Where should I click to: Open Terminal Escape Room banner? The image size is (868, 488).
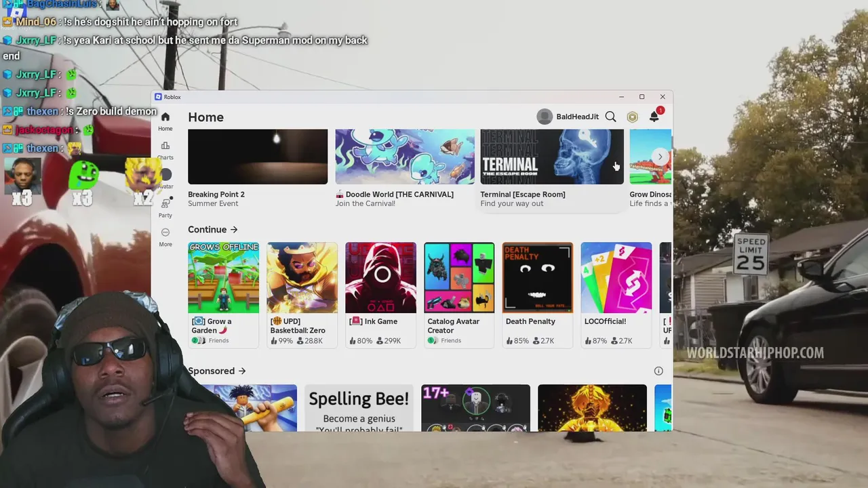(x=551, y=157)
